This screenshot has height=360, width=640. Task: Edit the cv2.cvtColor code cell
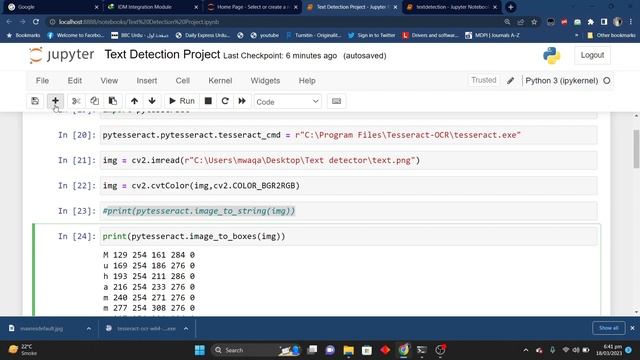pos(349,186)
